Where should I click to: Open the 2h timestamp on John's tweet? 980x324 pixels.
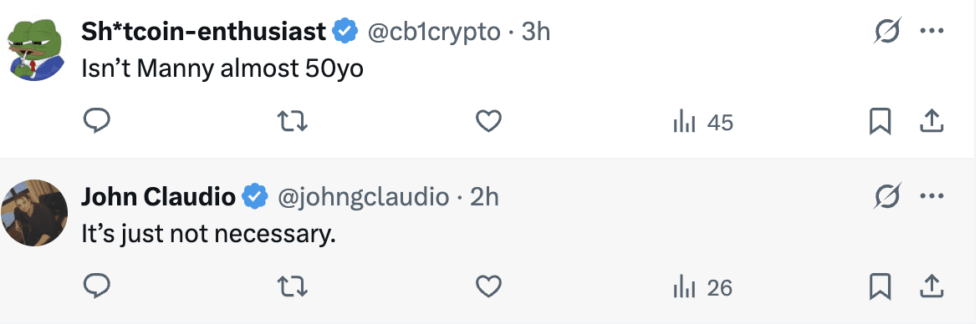(x=484, y=197)
